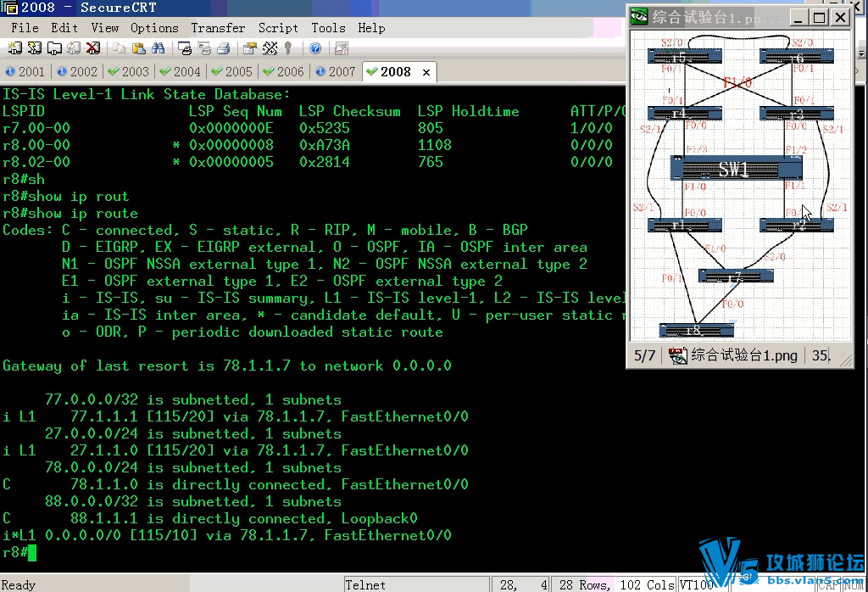Viewport: 868px width, 592px height.
Task: Open Help with the blue question mark icon
Action: (x=314, y=49)
